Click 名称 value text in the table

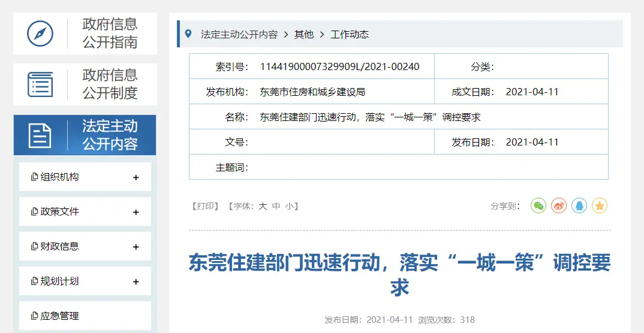[370, 117]
